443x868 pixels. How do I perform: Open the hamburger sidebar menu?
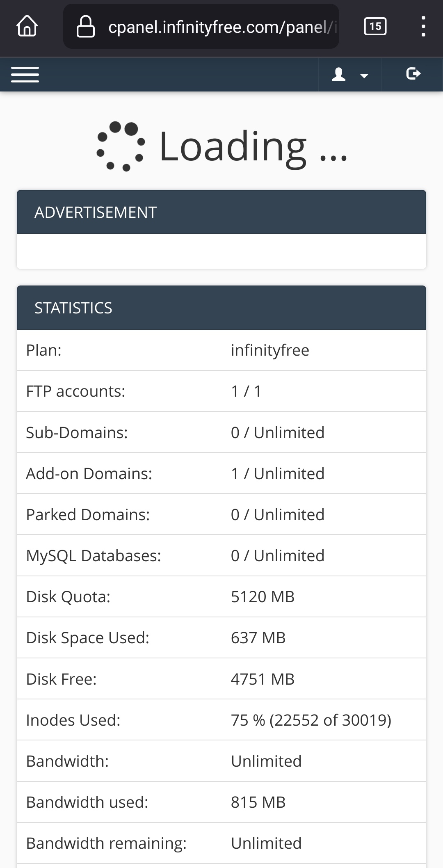pos(25,74)
